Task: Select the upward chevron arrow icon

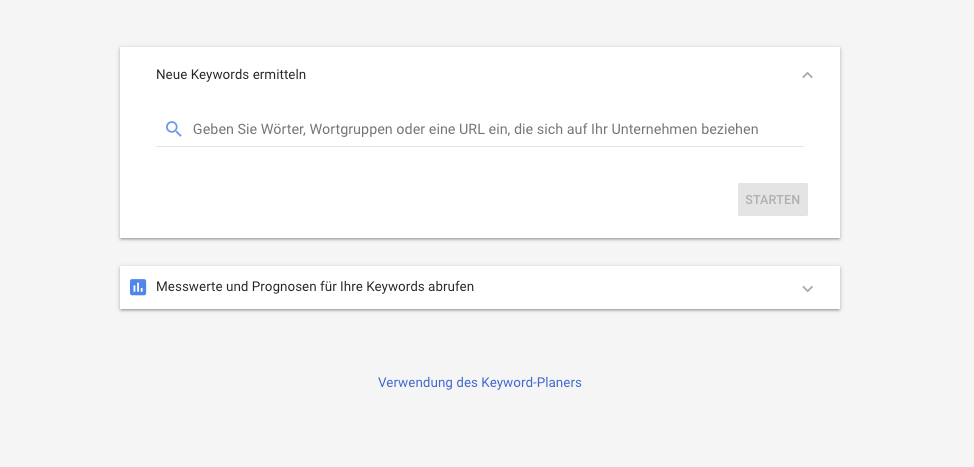Action: pos(807,75)
